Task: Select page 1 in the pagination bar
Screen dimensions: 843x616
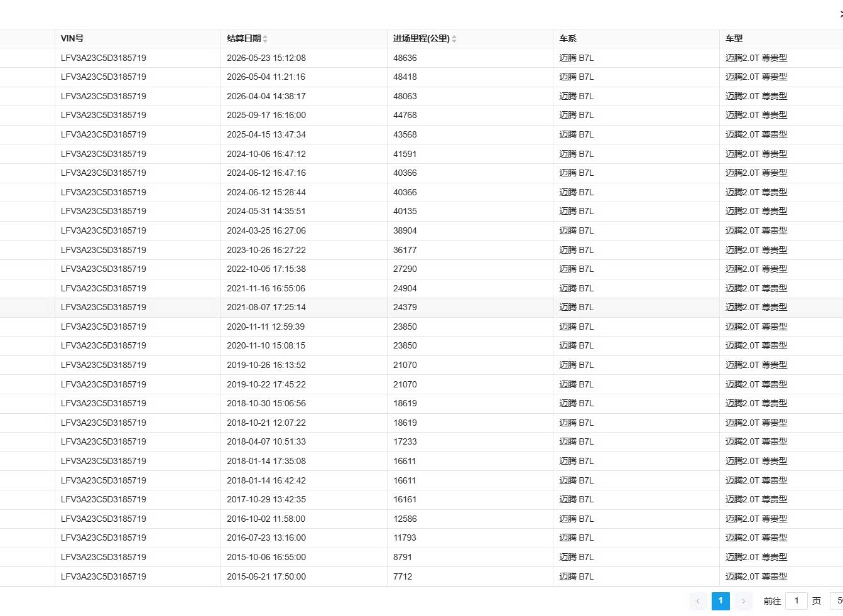Action: pyautogui.click(x=721, y=601)
